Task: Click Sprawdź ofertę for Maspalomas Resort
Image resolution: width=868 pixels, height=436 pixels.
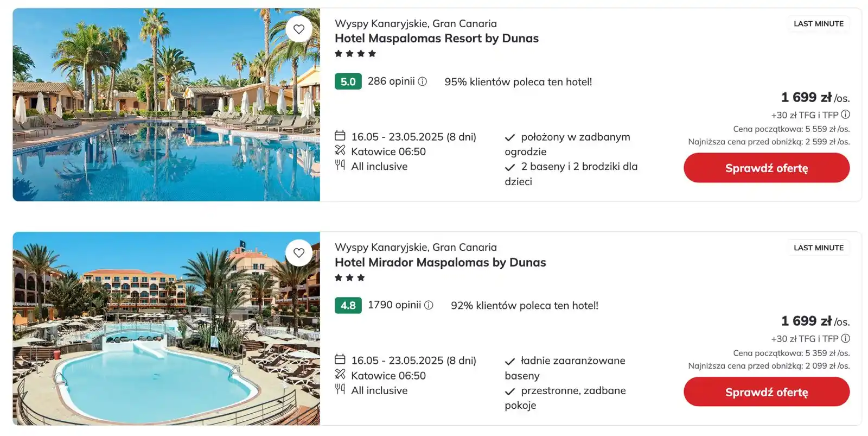Action: [x=767, y=168]
